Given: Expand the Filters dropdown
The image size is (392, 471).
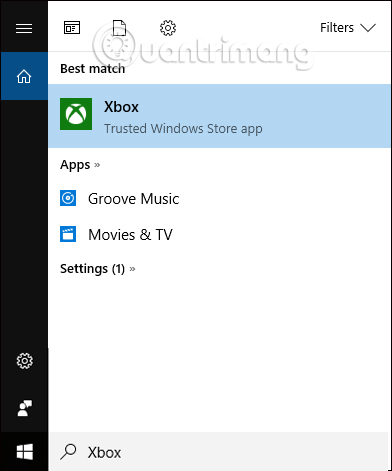Looking at the screenshot, I should (x=348, y=28).
